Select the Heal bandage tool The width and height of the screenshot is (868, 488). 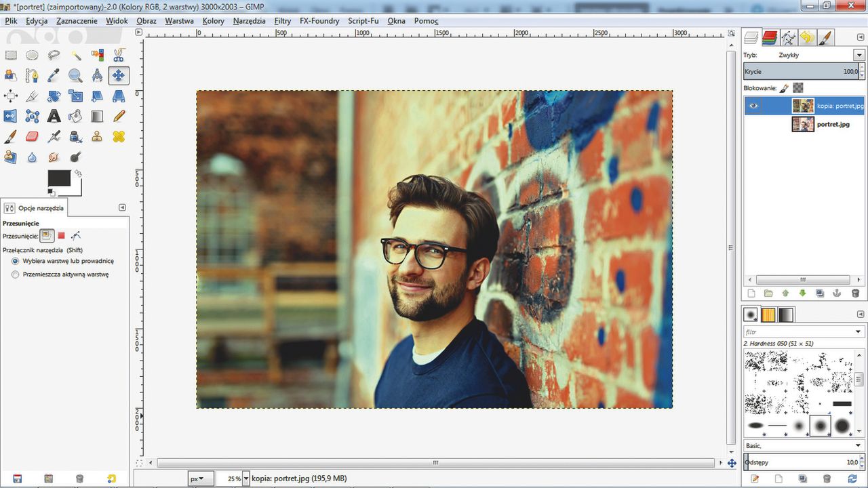119,137
